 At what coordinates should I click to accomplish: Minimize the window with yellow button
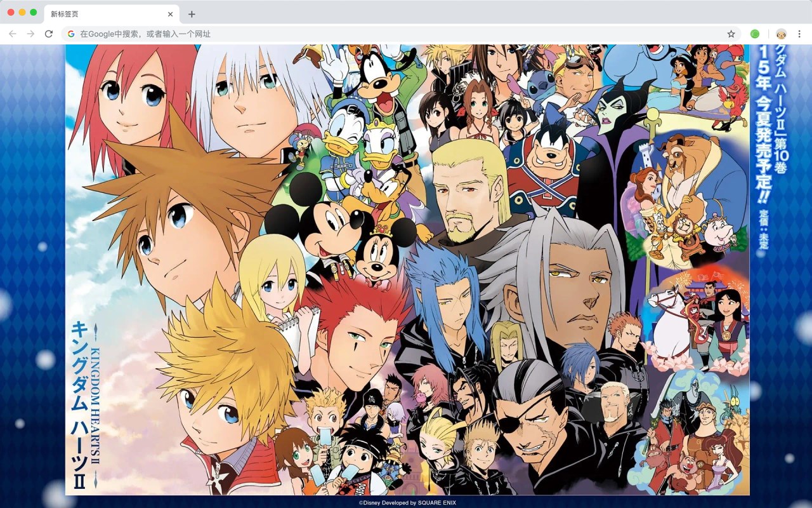[x=22, y=12]
